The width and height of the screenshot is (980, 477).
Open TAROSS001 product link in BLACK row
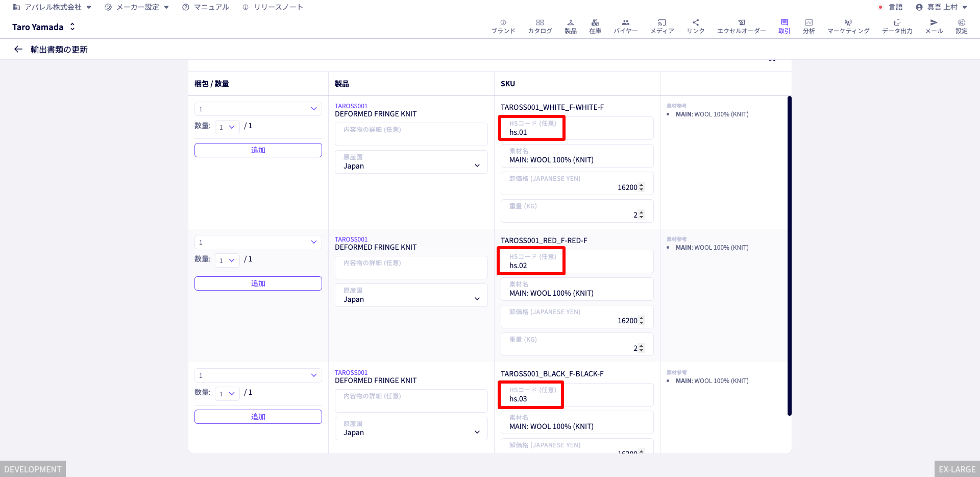[351, 373]
